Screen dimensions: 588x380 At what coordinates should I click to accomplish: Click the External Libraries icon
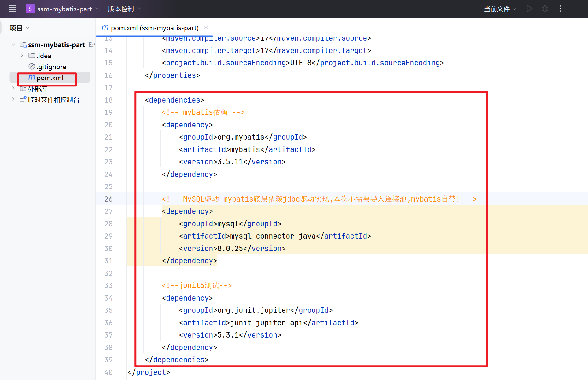click(x=23, y=89)
